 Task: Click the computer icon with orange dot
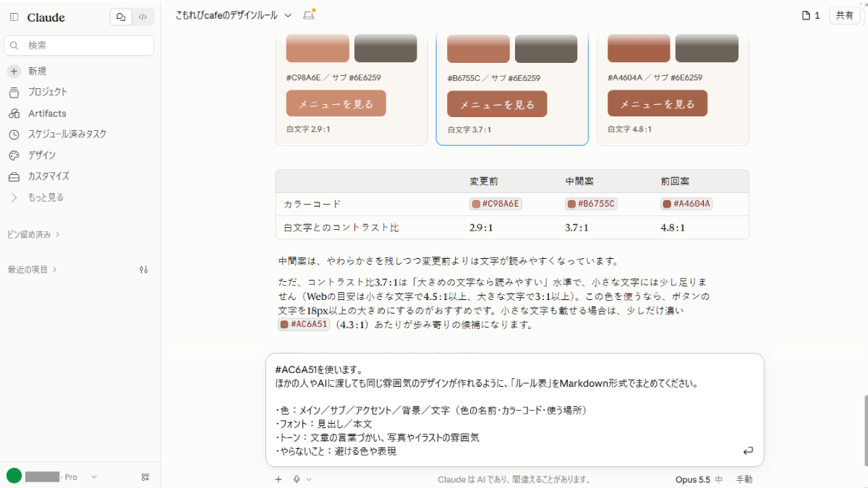tap(309, 15)
